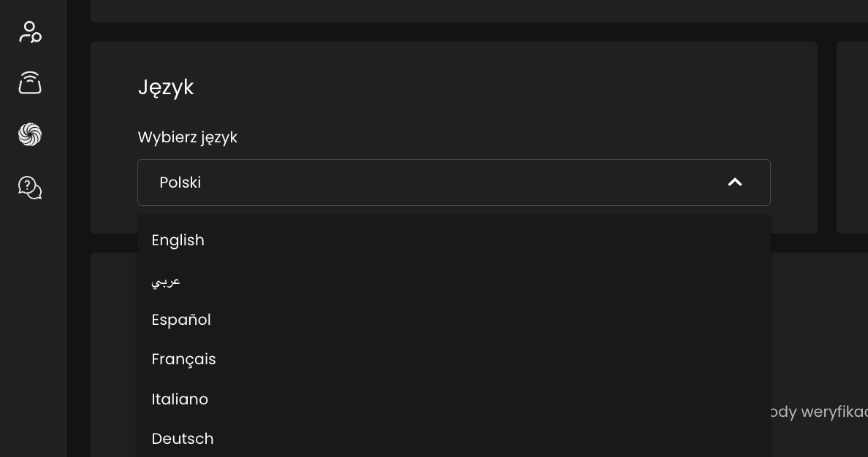Choose the Arabic عربي language option
The image size is (868, 457).
(454, 280)
